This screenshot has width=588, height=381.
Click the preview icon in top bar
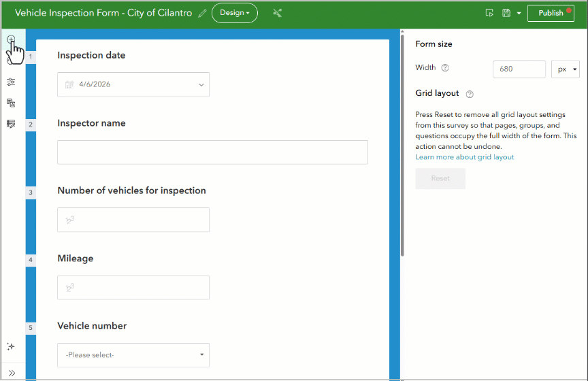pyautogui.click(x=489, y=13)
